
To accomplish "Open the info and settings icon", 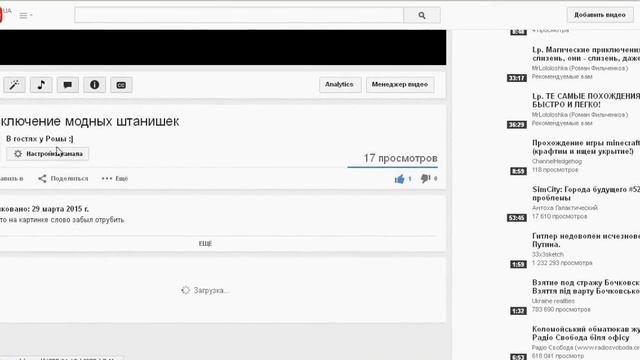I will click(x=94, y=85).
